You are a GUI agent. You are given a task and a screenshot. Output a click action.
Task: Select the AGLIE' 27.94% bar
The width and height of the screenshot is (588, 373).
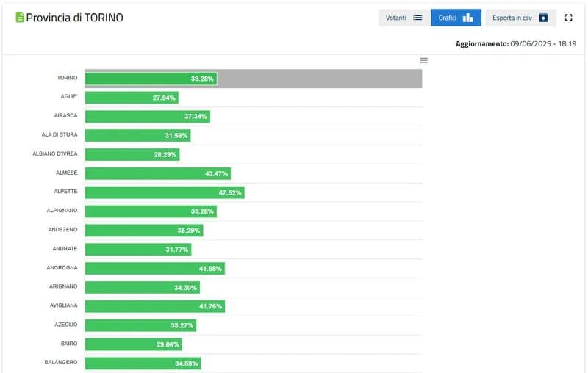[132, 97]
